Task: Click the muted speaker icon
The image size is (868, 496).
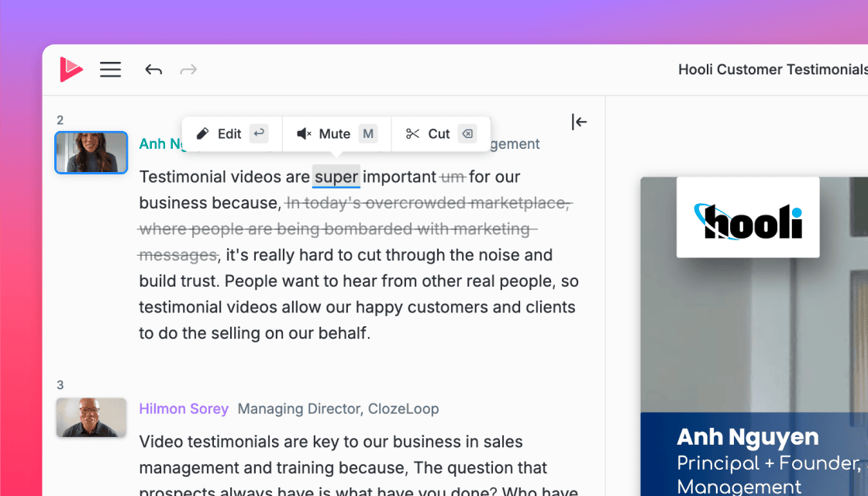Action: [304, 134]
